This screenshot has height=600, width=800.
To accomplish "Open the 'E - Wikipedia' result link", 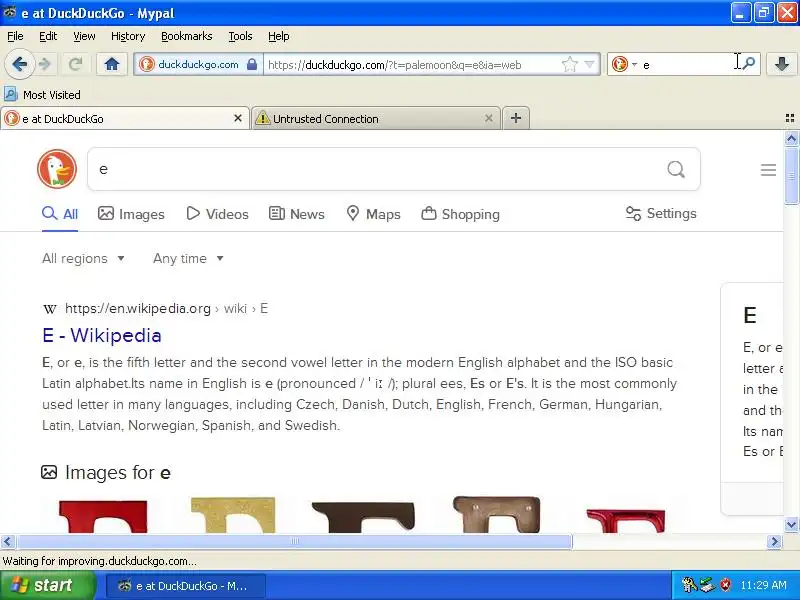I will click(102, 335).
